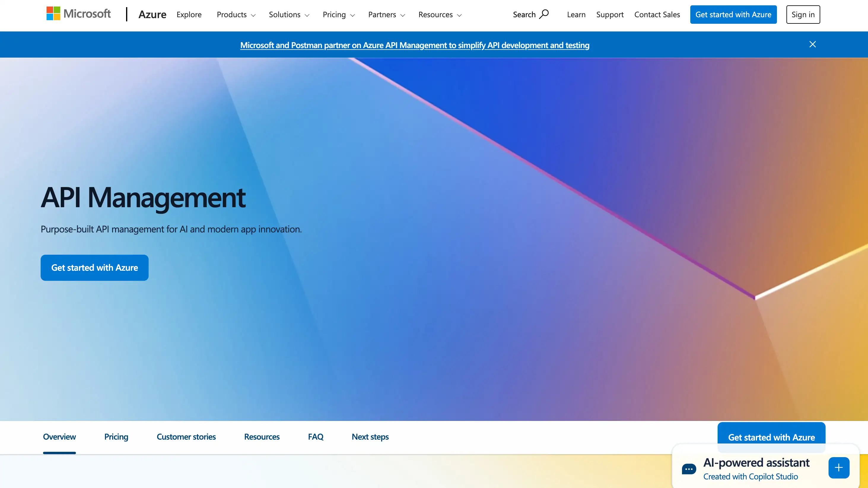Image resolution: width=868 pixels, height=488 pixels.
Task: Open the Explore menu item
Action: pos(189,15)
